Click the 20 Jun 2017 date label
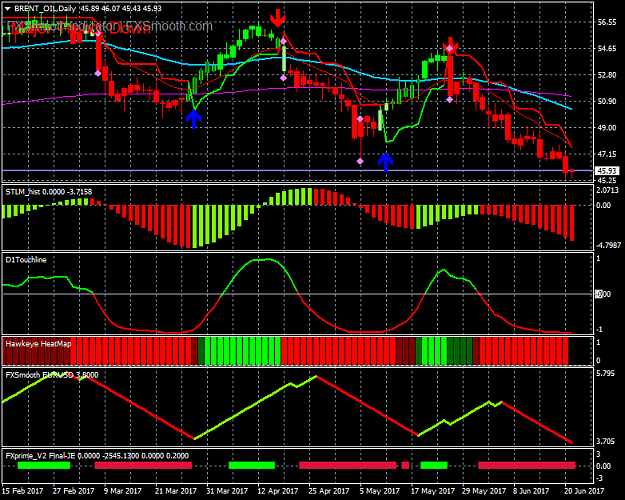The width and height of the screenshot is (625, 500). [584, 491]
